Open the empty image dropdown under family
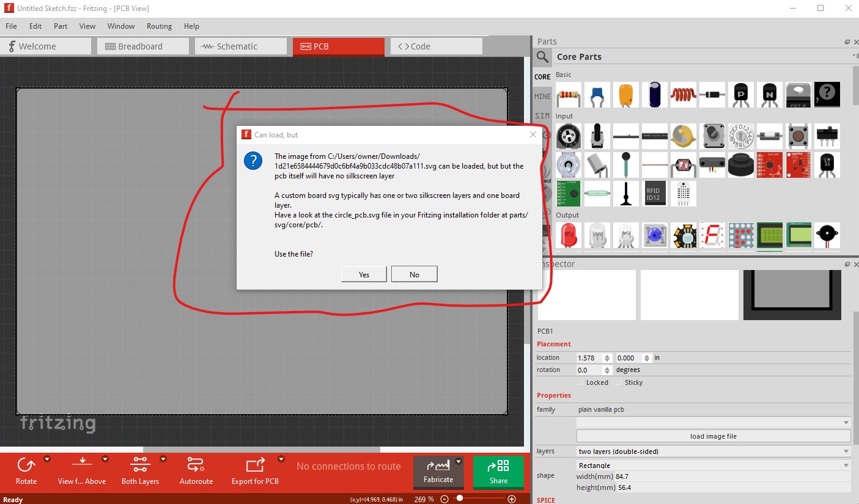859x504 pixels. 713,422
